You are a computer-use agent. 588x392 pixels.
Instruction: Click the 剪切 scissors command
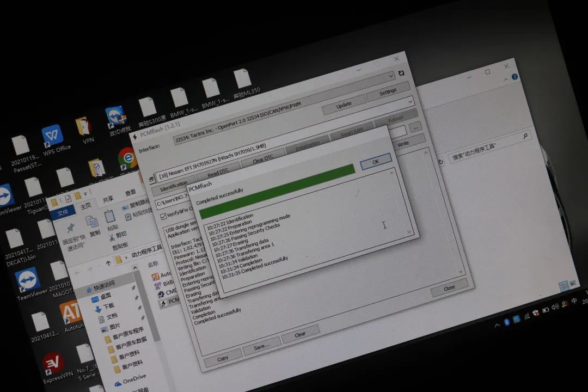pos(118,236)
